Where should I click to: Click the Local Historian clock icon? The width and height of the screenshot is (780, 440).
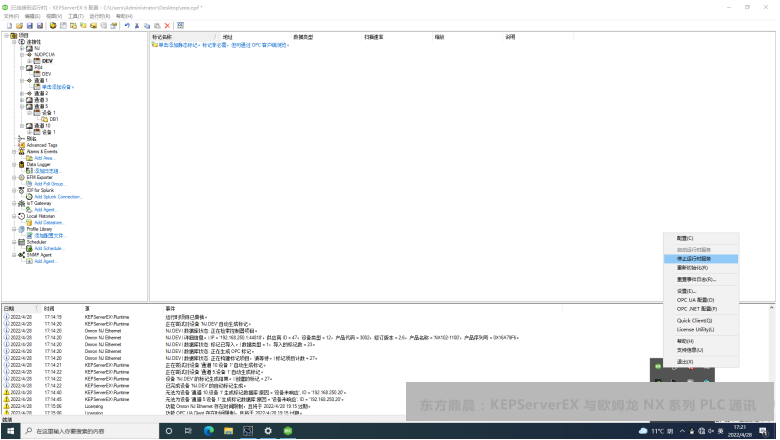21,216
